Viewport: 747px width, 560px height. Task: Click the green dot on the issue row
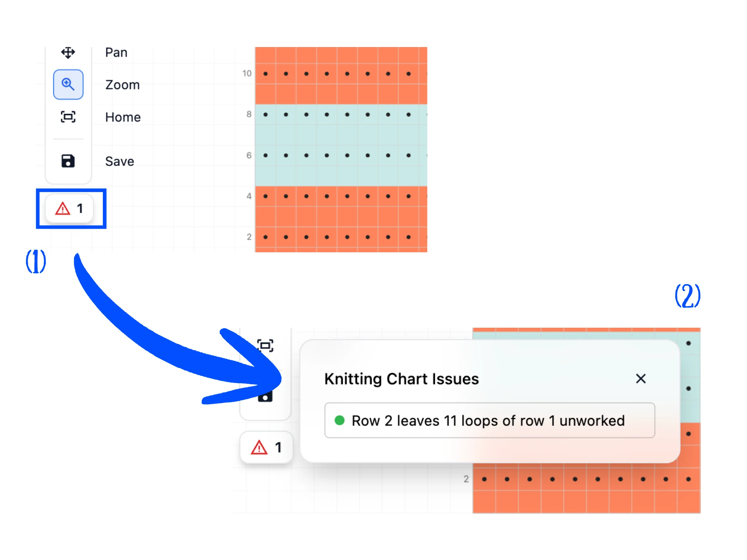[340, 420]
